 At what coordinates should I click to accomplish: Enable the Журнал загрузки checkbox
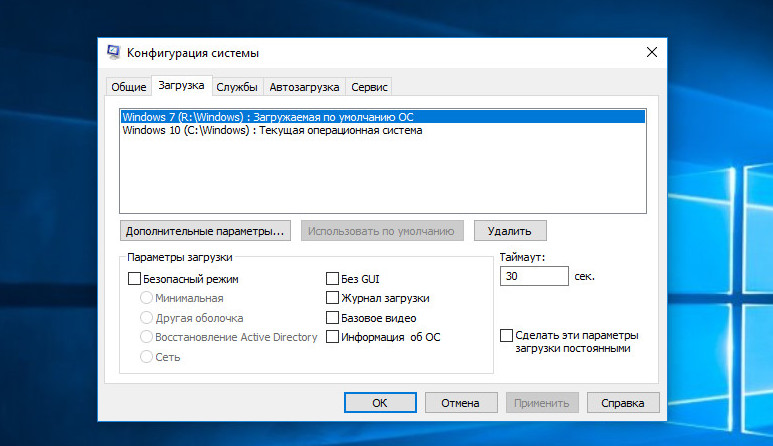click(x=332, y=298)
